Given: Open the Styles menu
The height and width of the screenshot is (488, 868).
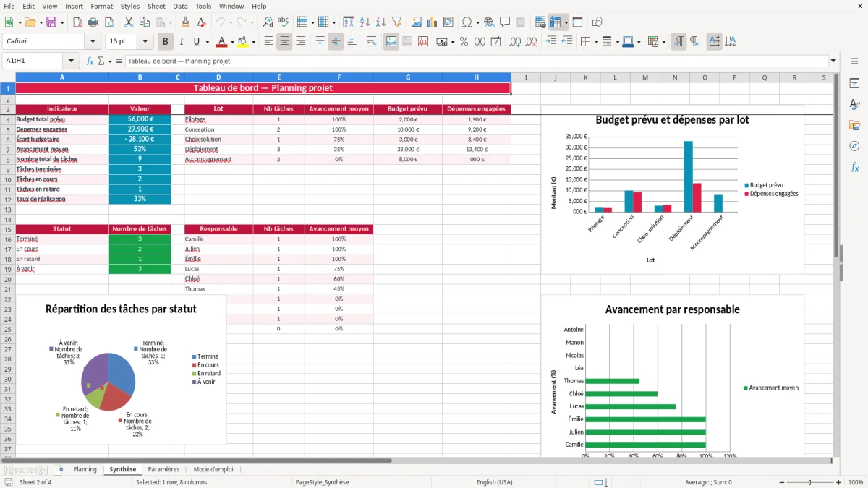Looking at the screenshot, I should click(130, 6).
